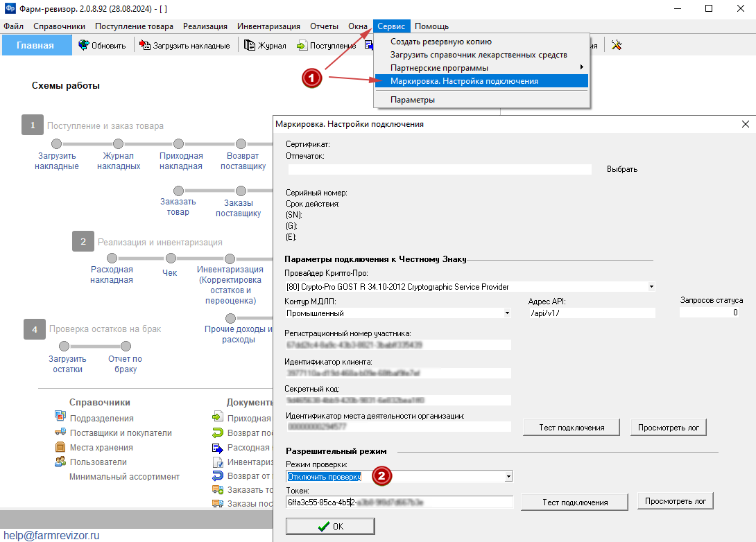Click the Возврат поставщику green arrow icon
The image size is (756, 542).
pyautogui.click(x=218, y=432)
